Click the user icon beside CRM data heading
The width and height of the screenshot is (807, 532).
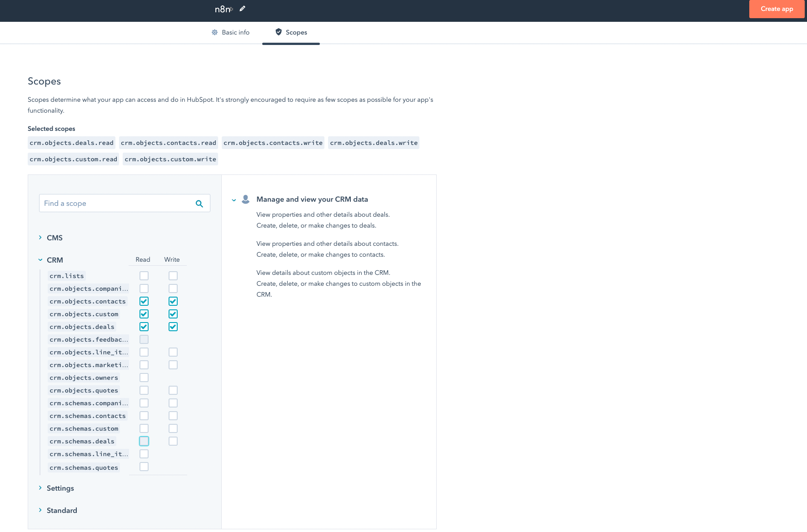(245, 199)
